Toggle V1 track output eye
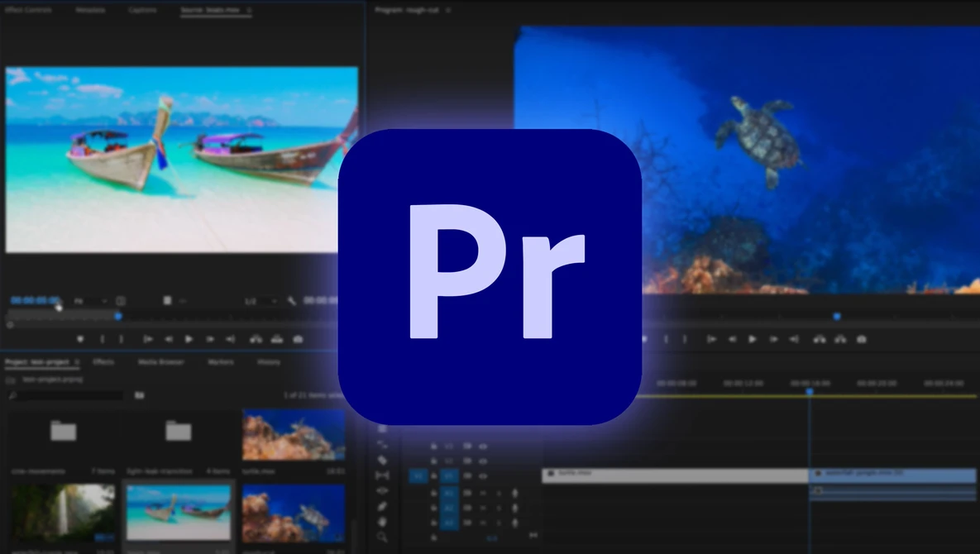980x554 pixels. 483,476
